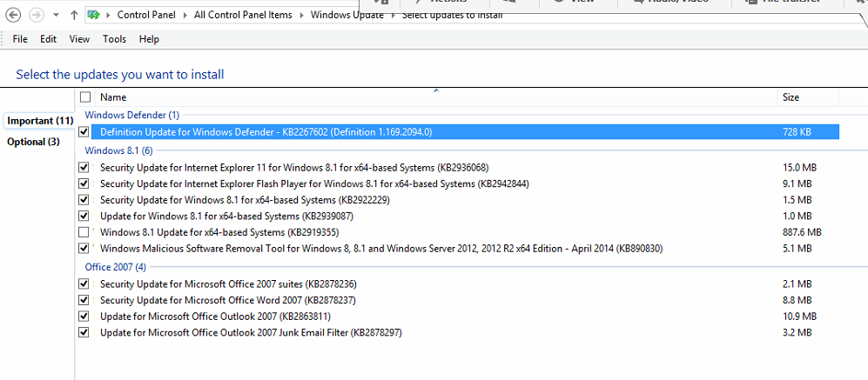Uncheck Flash Player security update KB2942844
This screenshot has height=380, width=868.
84,183
